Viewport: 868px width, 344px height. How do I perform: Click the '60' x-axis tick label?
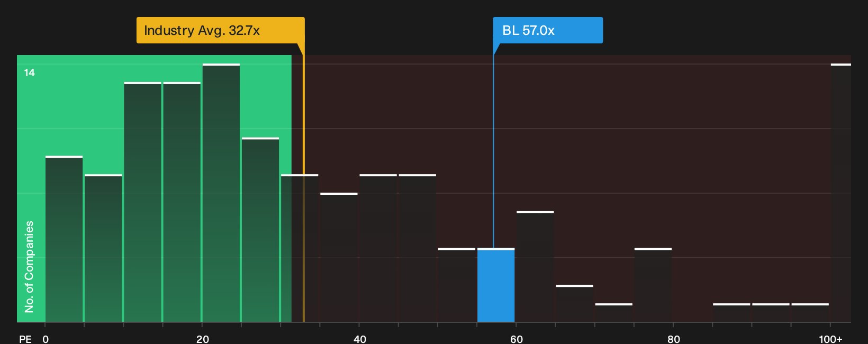point(517,339)
